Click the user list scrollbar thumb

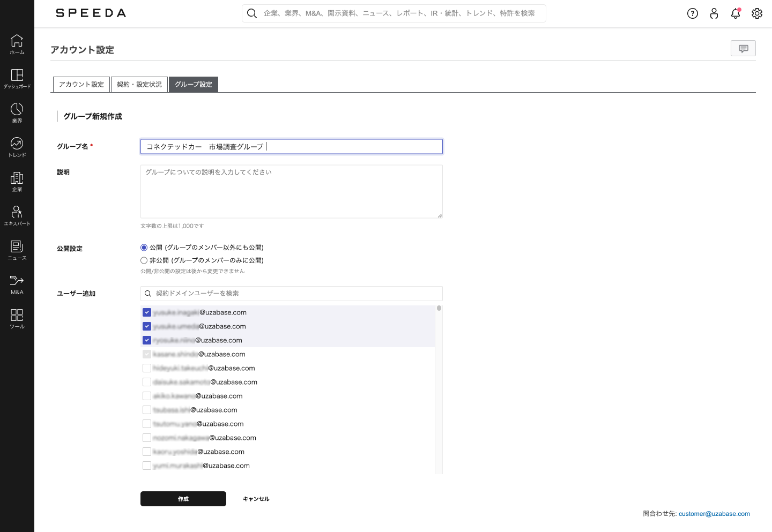click(x=439, y=308)
